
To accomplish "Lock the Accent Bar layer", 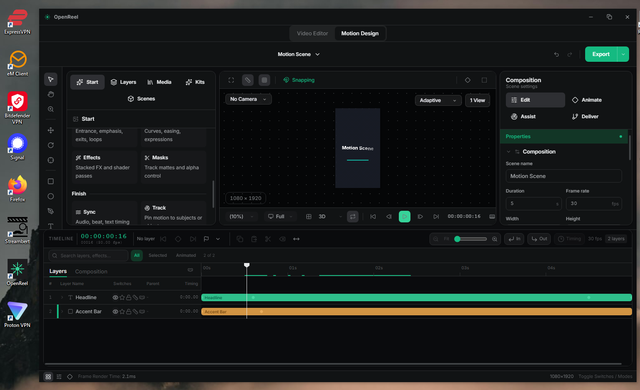I will click(x=129, y=312).
